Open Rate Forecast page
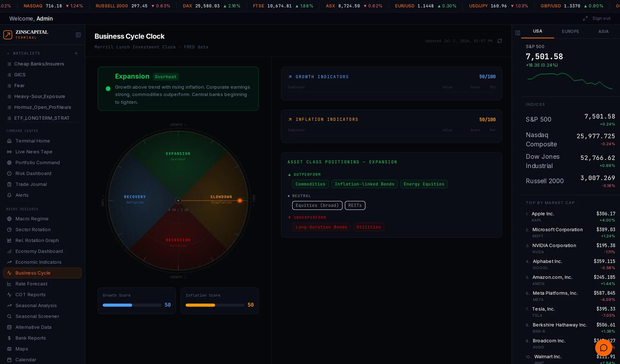 (x=42, y=284)
